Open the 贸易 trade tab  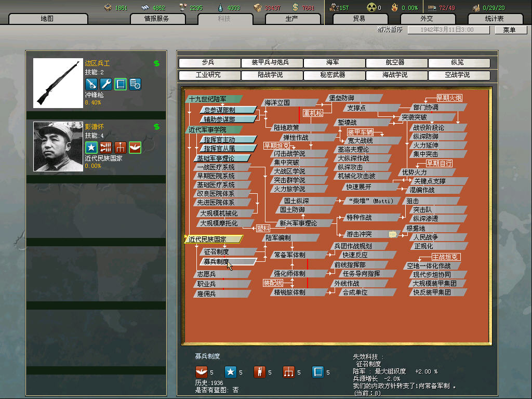[x=360, y=19]
